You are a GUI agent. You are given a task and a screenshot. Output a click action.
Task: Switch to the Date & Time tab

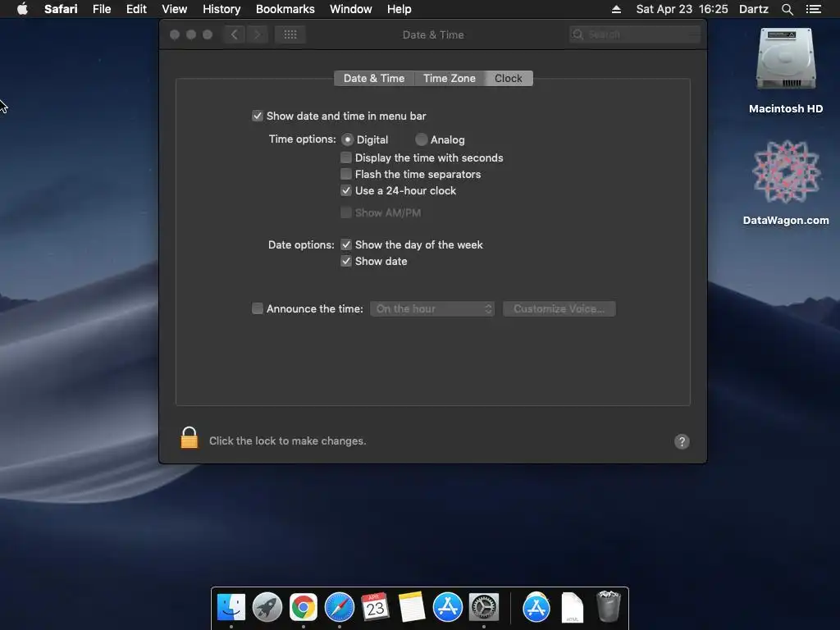click(374, 78)
